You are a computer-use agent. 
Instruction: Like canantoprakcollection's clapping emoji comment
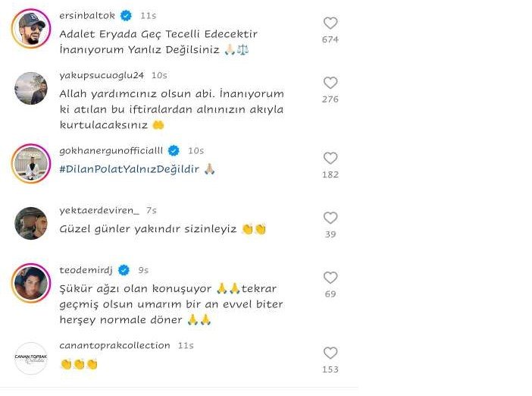coord(330,354)
